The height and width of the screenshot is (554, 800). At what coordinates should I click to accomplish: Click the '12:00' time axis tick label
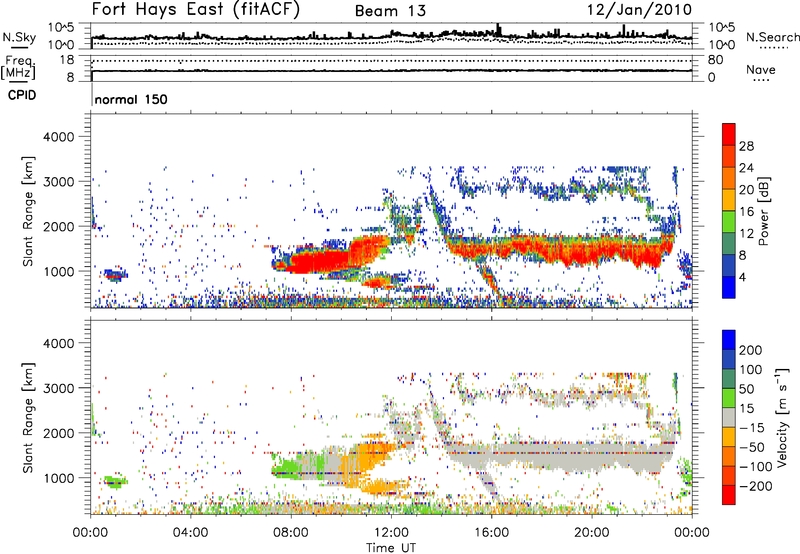point(391,533)
